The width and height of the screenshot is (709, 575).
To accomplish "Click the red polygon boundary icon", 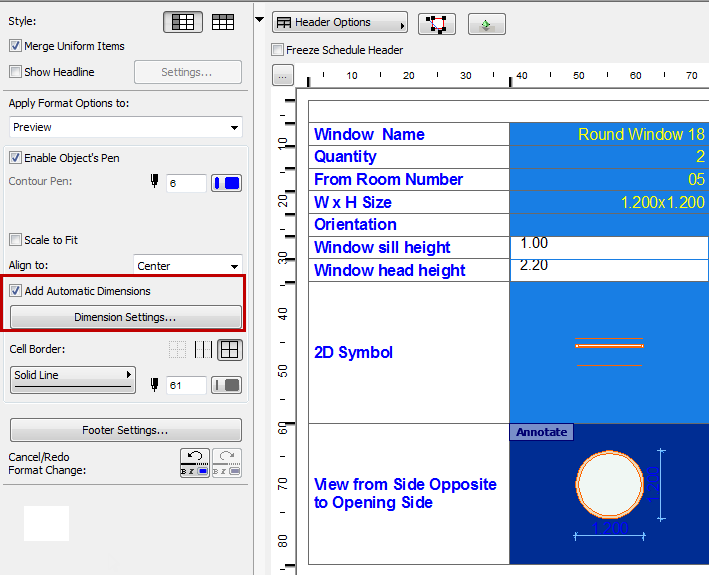I will 437,24.
